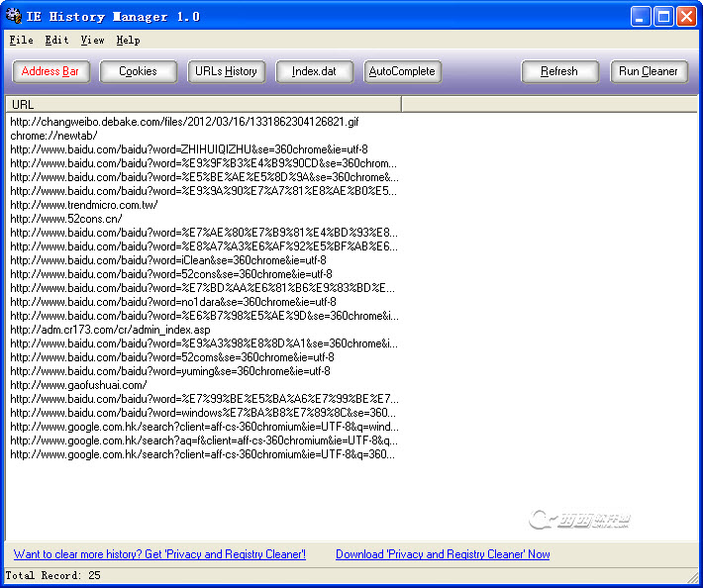Select baidu row starting word=%E8%A7%A3%E6%AF%92

[x=204, y=246]
